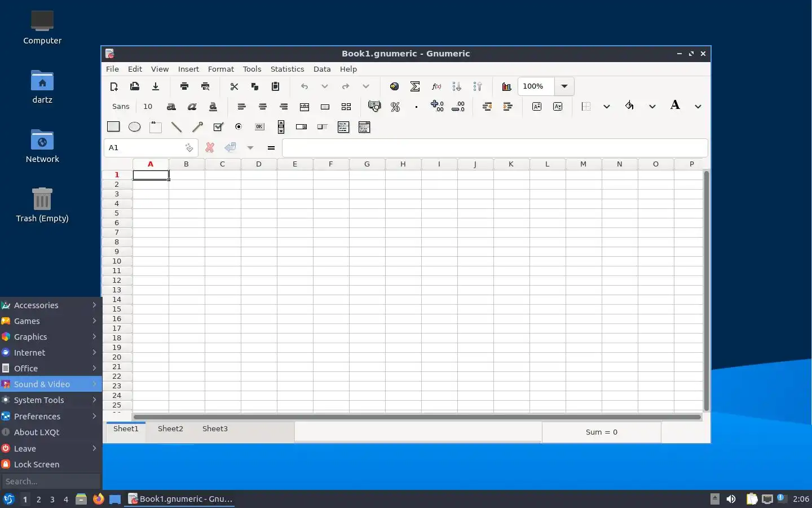Viewport: 812px width, 508px height.
Task: Cut selection with the scissors icon
Action: (234, 86)
